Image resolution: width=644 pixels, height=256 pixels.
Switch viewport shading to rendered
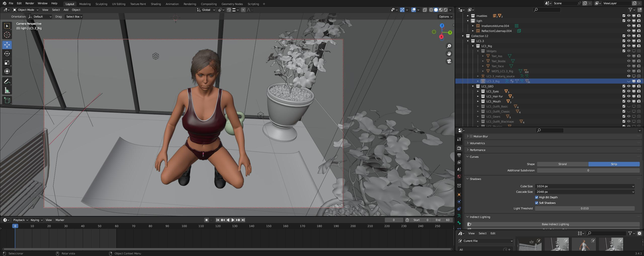[446, 10]
